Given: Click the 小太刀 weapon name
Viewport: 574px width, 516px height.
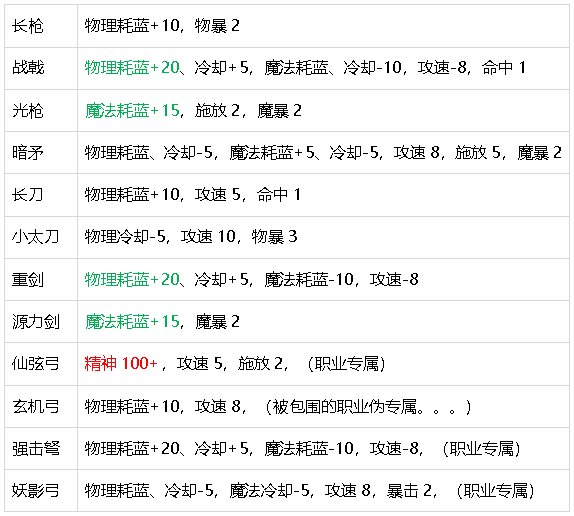Looking at the screenshot, I should pyautogui.click(x=36, y=237).
